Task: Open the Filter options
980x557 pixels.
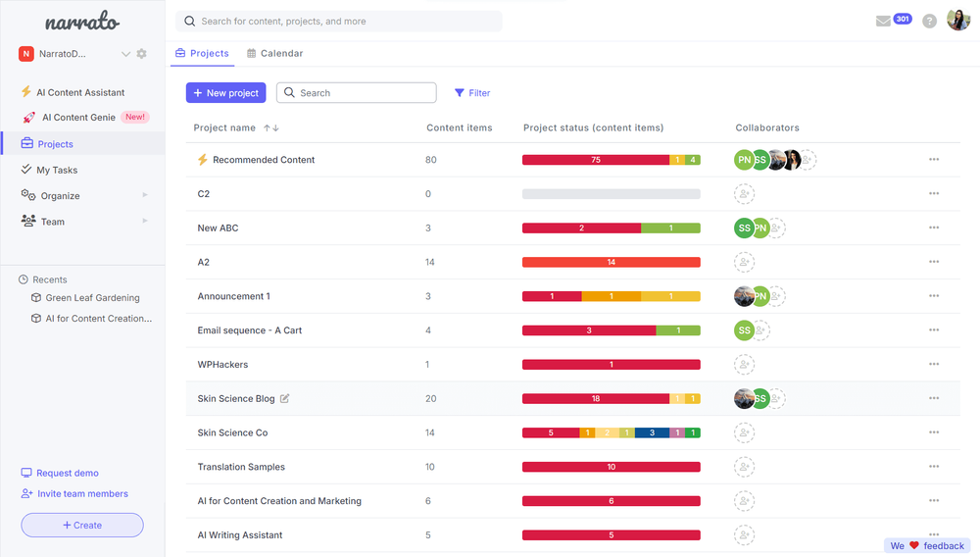Action: point(472,92)
